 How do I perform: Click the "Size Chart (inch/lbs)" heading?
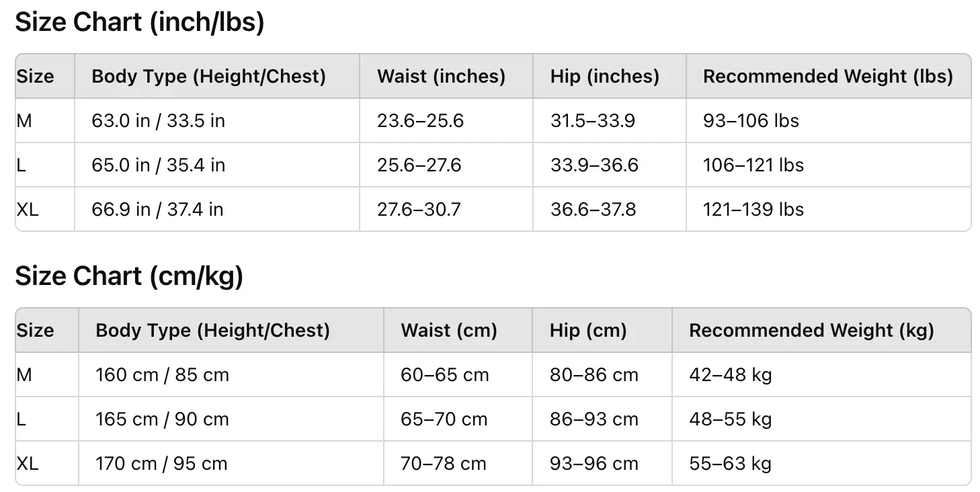point(140,23)
